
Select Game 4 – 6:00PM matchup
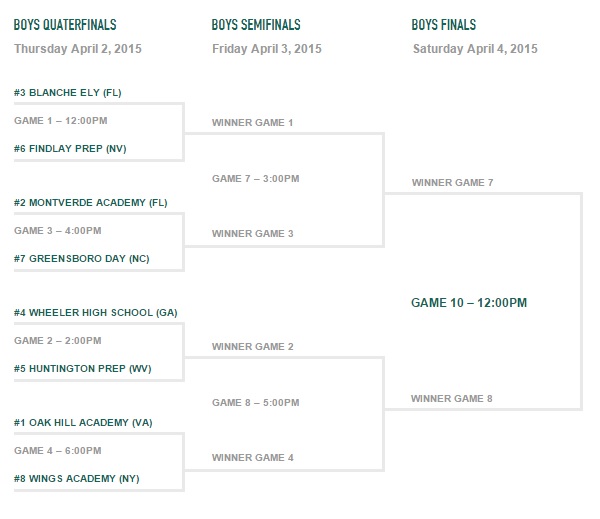click(58, 450)
